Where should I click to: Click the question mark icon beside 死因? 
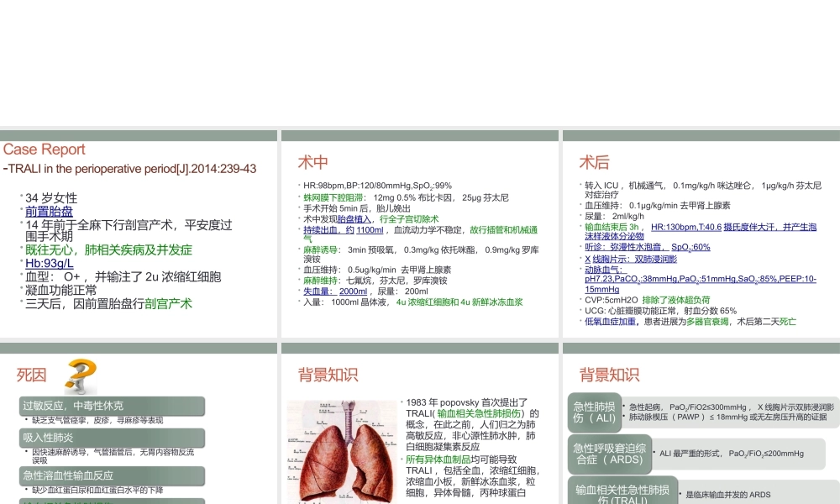[x=81, y=374]
